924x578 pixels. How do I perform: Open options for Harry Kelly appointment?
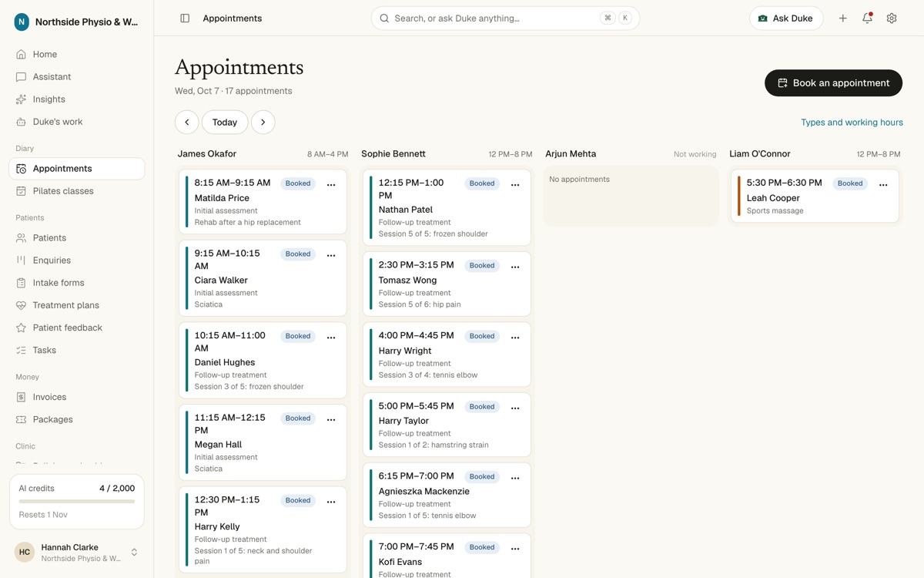[x=331, y=502]
